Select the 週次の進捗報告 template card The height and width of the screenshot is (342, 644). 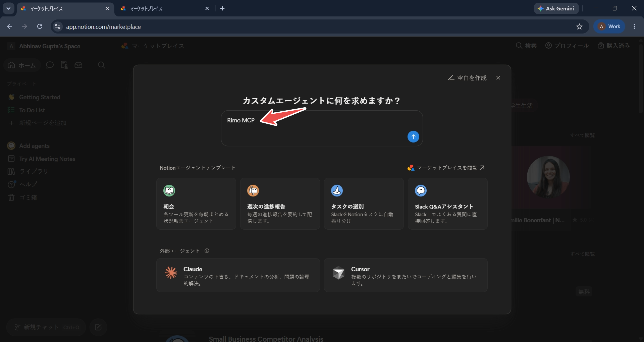[280, 204]
